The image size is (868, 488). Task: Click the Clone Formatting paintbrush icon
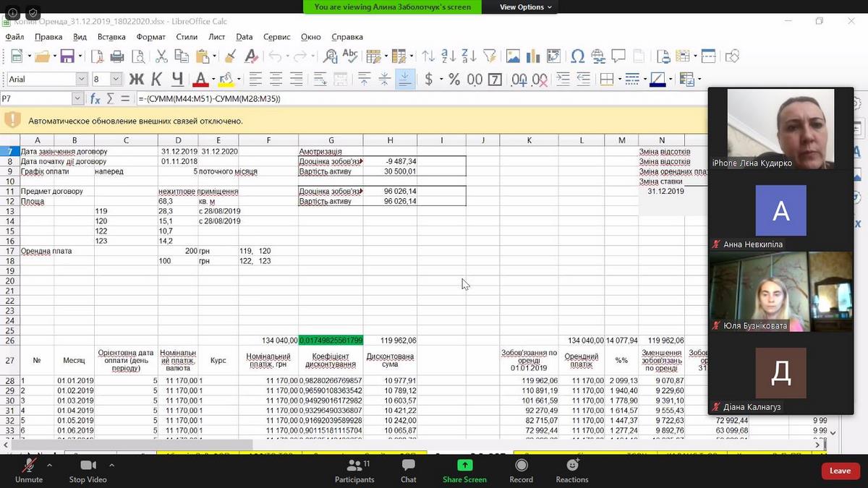pos(231,56)
